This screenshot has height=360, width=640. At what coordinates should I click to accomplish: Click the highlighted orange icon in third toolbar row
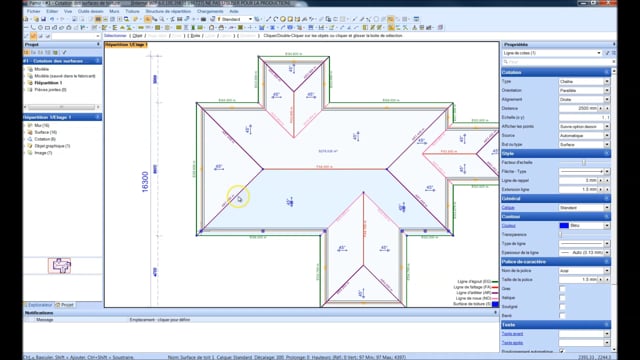tap(33, 36)
